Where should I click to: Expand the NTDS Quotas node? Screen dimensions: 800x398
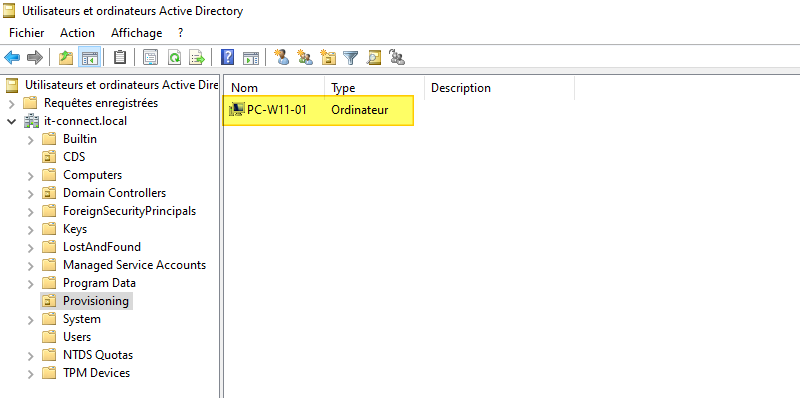(31, 356)
